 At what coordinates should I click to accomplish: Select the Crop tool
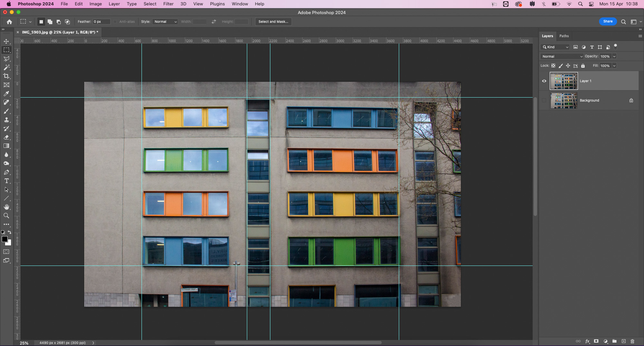[x=6, y=76]
